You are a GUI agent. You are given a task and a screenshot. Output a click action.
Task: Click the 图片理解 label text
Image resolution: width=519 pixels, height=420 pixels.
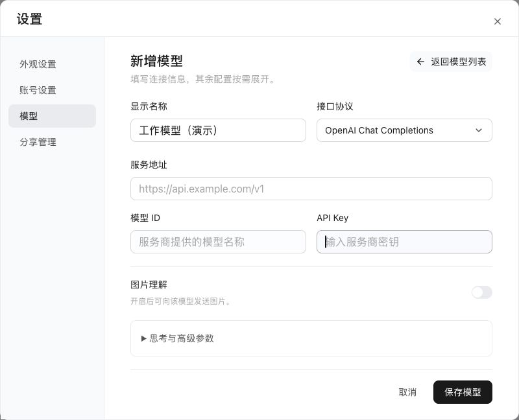[x=149, y=285]
